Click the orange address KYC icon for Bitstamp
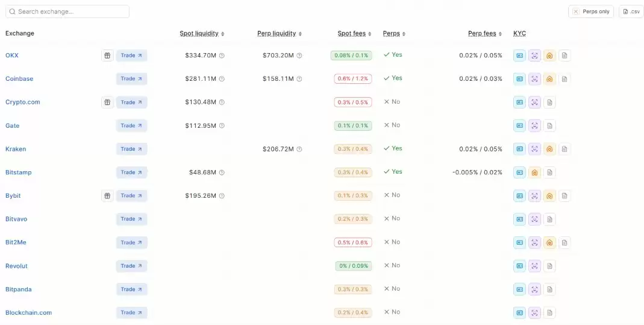The image size is (644, 325). tap(534, 172)
